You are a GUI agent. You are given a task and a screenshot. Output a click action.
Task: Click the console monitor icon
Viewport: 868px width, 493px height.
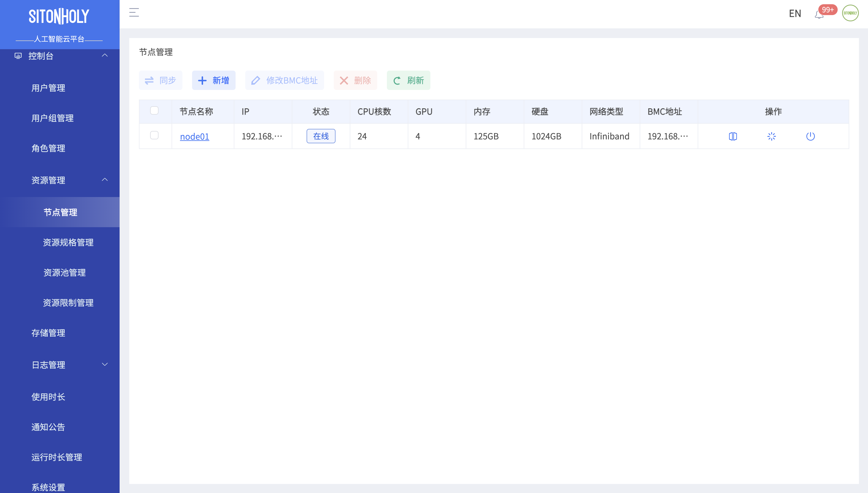coord(18,56)
